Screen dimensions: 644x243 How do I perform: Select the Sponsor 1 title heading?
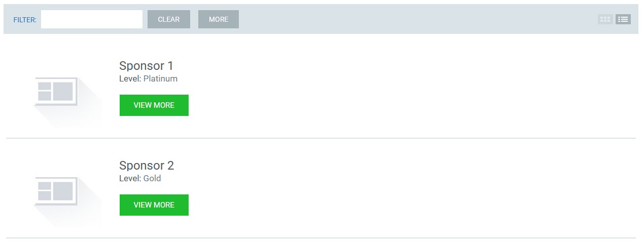point(147,66)
